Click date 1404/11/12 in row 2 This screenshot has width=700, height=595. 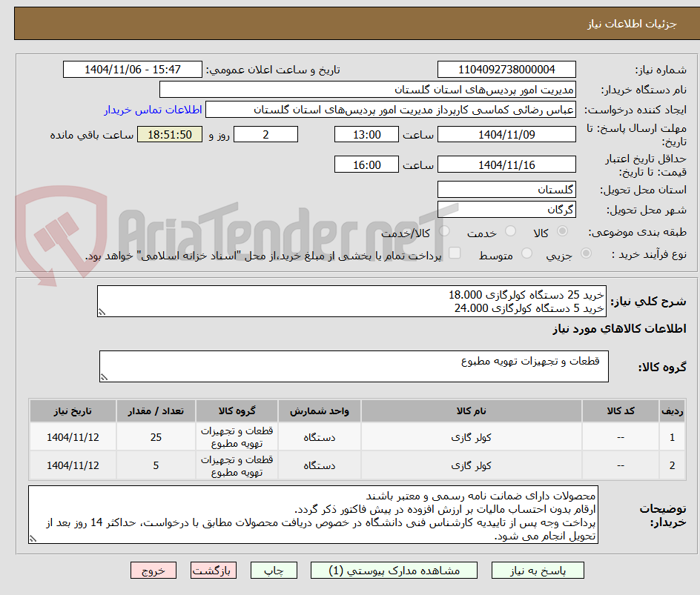[73, 465]
